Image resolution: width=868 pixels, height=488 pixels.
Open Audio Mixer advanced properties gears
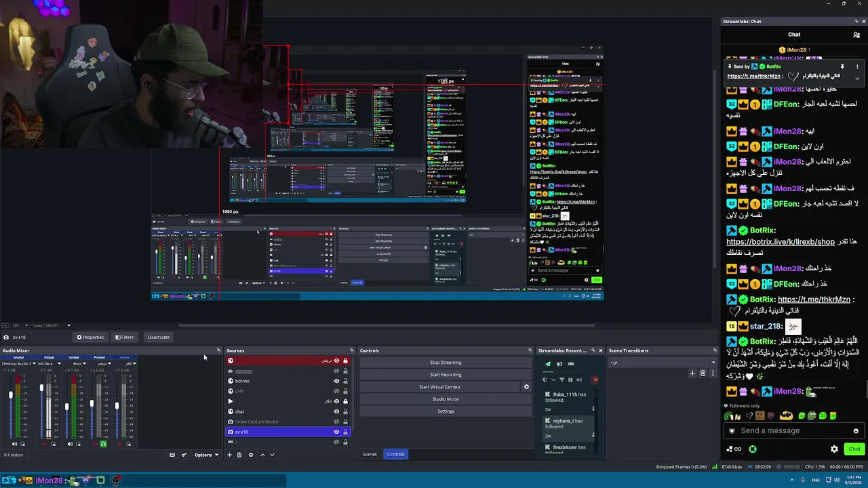184,455
